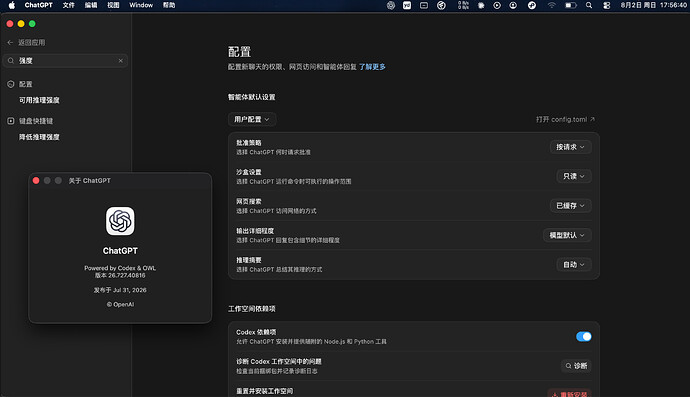The width and height of the screenshot is (690, 397).
Task: Open the 编辑 menu
Action: pyautogui.click(x=91, y=5)
